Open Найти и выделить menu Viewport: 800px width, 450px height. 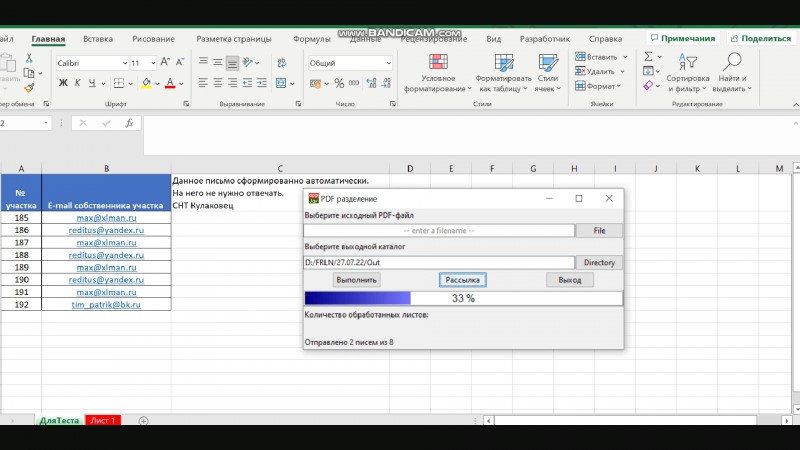pos(732,73)
